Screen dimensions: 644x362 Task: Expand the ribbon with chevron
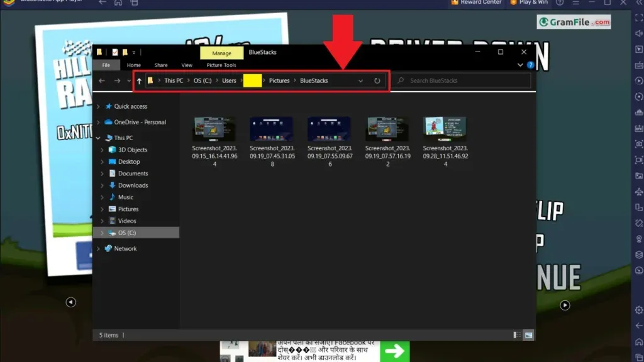coord(520,65)
